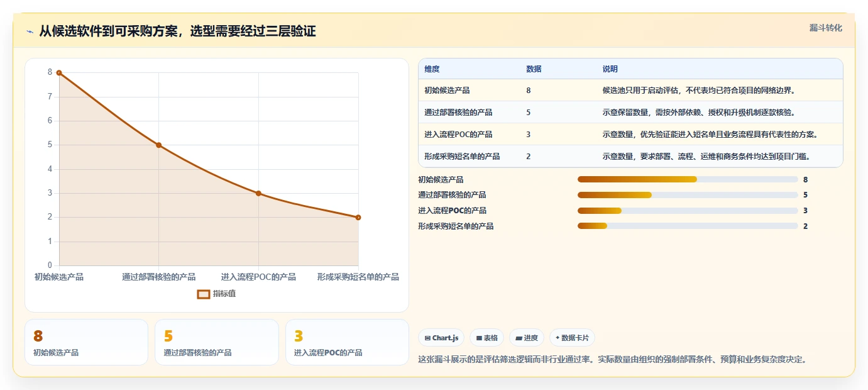Click the table data value 5
The width and height of the screenshot is (868, 390).
click(x=529, y=113)
